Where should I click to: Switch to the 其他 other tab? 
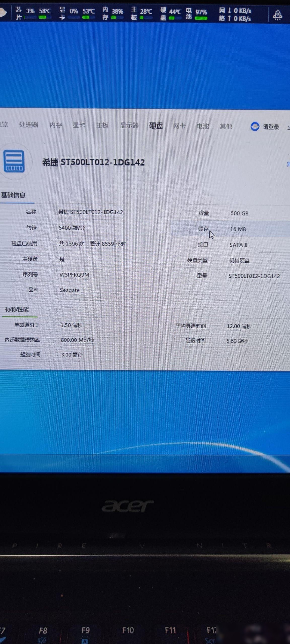pos(226,126)
